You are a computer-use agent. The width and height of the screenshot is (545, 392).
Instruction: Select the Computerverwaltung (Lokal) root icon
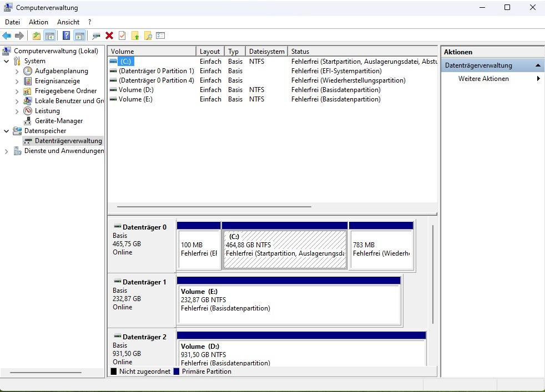tap(7, 51)
